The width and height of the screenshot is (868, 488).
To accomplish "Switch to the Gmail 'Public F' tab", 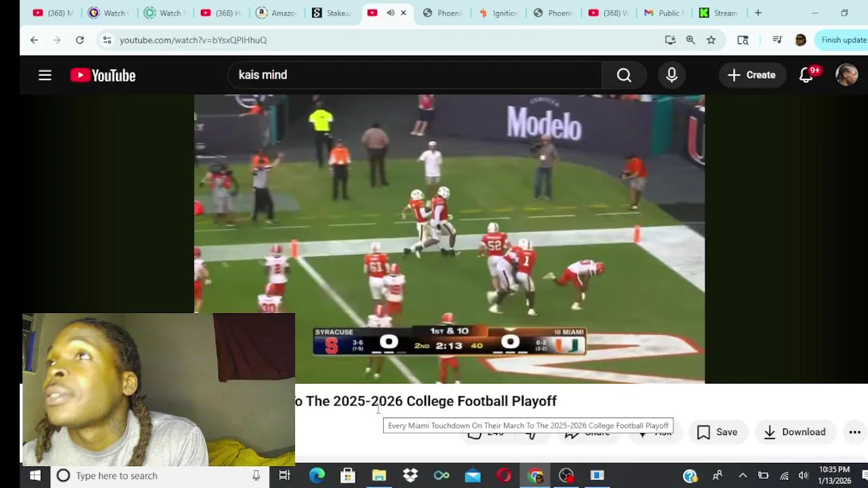I will tap(665, 13).
